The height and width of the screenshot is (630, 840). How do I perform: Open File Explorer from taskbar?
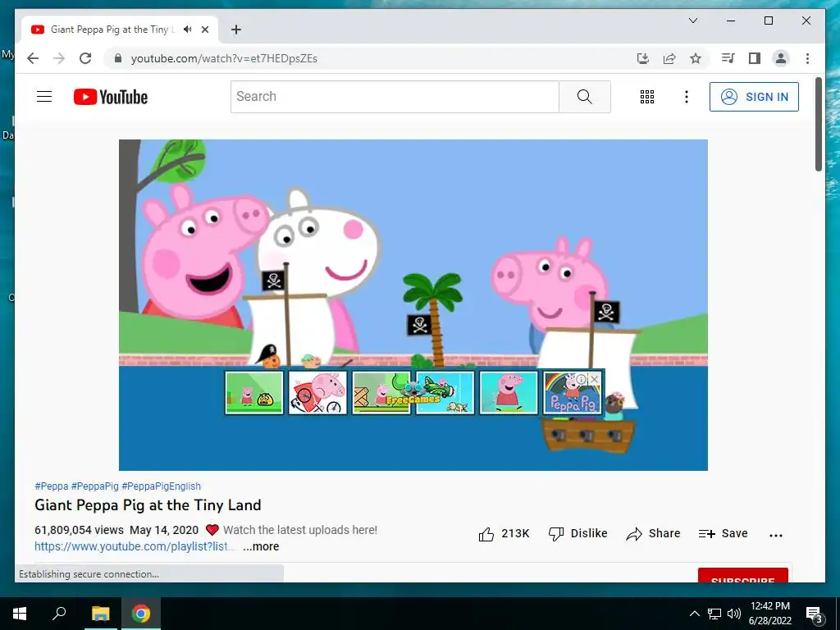[x=100, y=614]
